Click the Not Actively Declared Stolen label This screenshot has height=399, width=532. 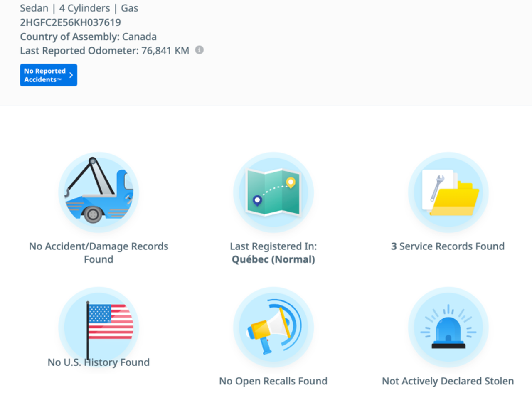[448, 381]
